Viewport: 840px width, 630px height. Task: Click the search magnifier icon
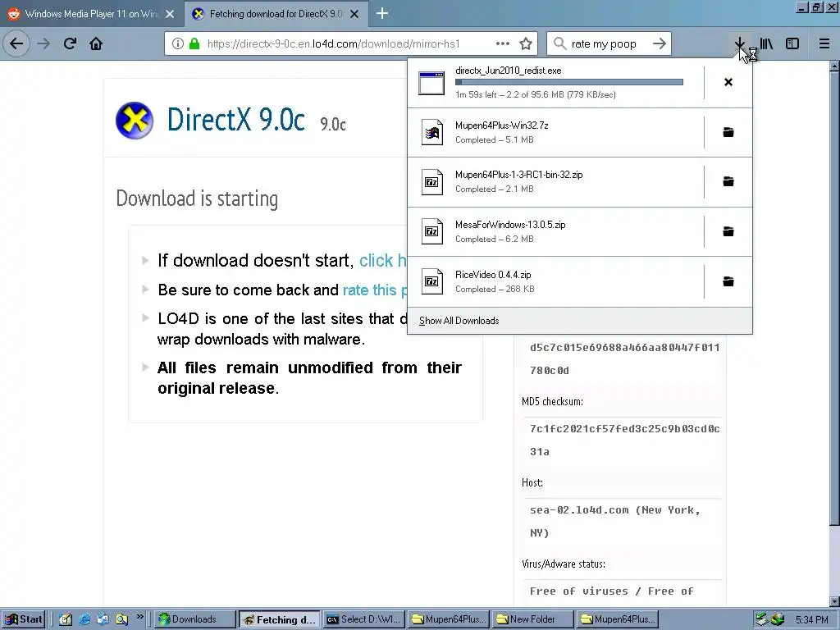(559, 43)
